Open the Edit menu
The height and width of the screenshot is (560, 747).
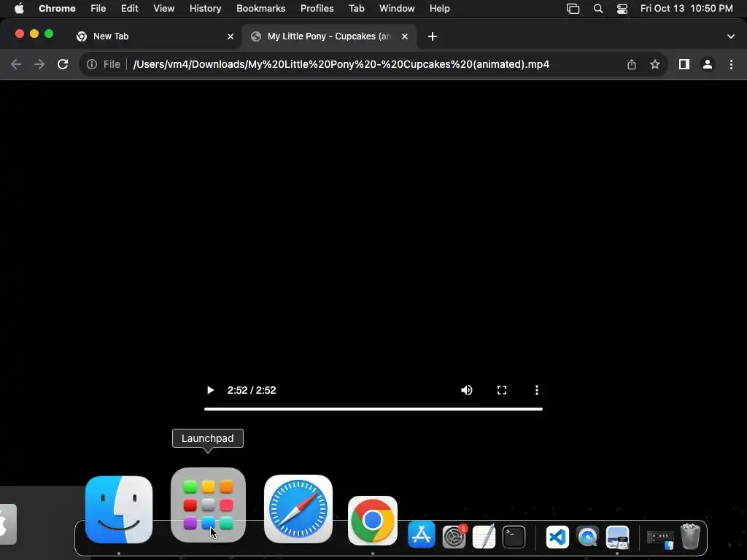(x=130, y=9)
